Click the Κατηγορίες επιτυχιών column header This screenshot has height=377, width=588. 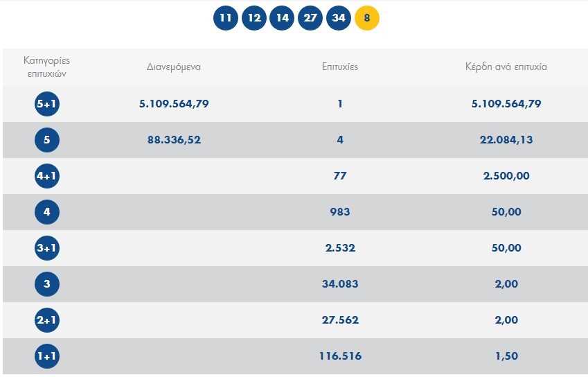[47, 67]
